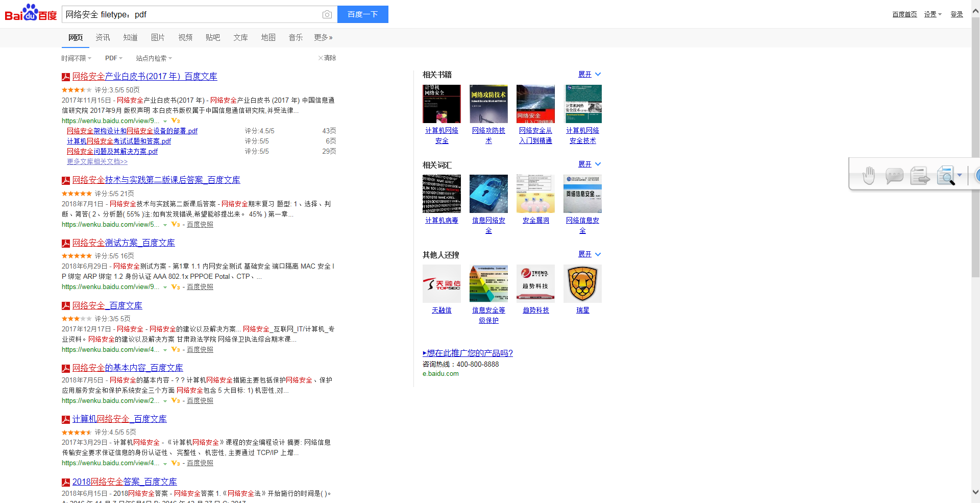Viewport: 980px width, 503px height.
Task: Open the 信息安全等级保护 pyramid thumbnail
Action: (488, 284)
